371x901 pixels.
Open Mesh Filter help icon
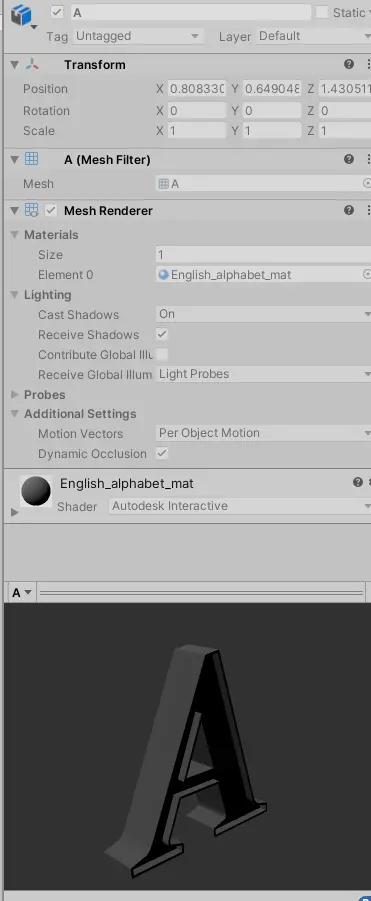pos(349,159)
